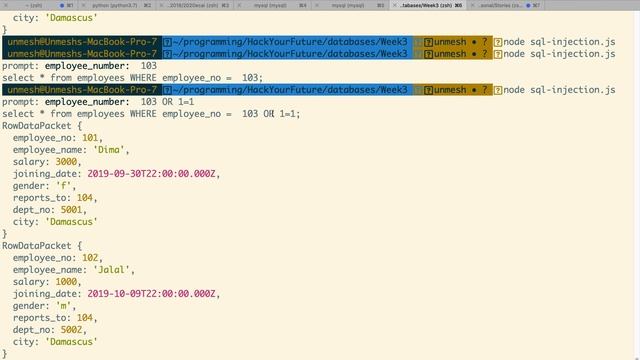
Task: Click the 'employee_no: 101,' line
Action: tap(58, 138)
